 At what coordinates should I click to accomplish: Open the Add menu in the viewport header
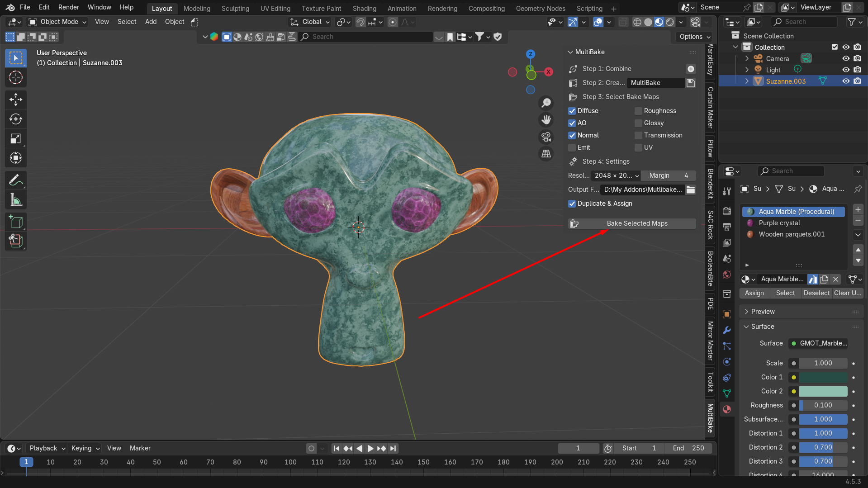(151, 22)
